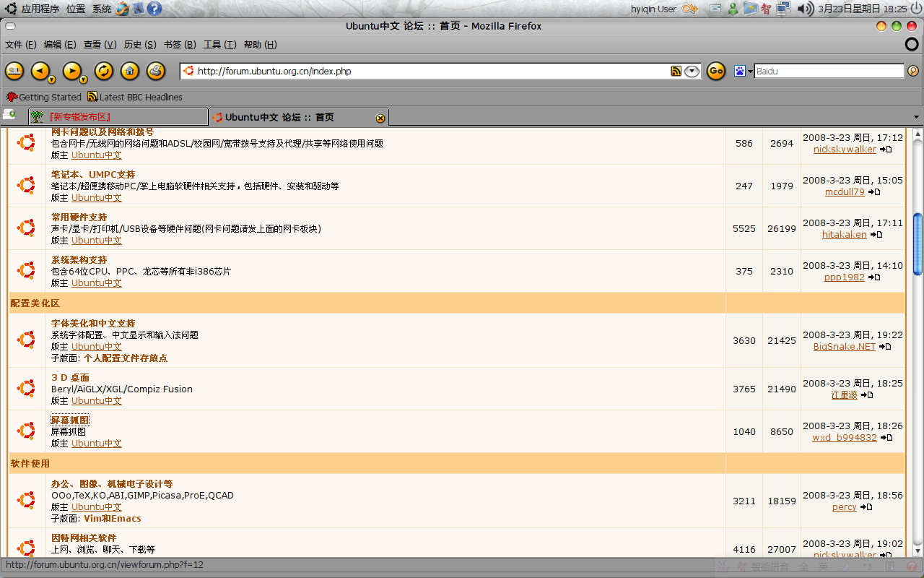Open the 历史 (S) menu
Screen dimensions: 924x578
140,45
